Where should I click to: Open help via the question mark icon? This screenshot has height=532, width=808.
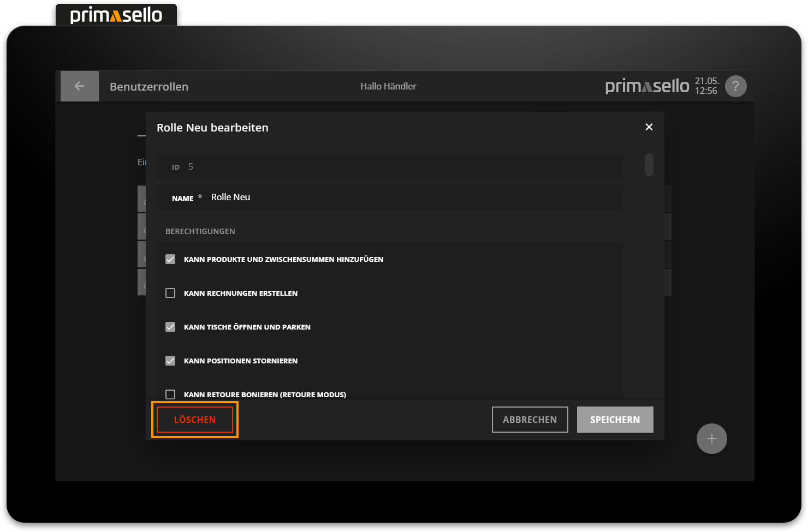point(735,86)
